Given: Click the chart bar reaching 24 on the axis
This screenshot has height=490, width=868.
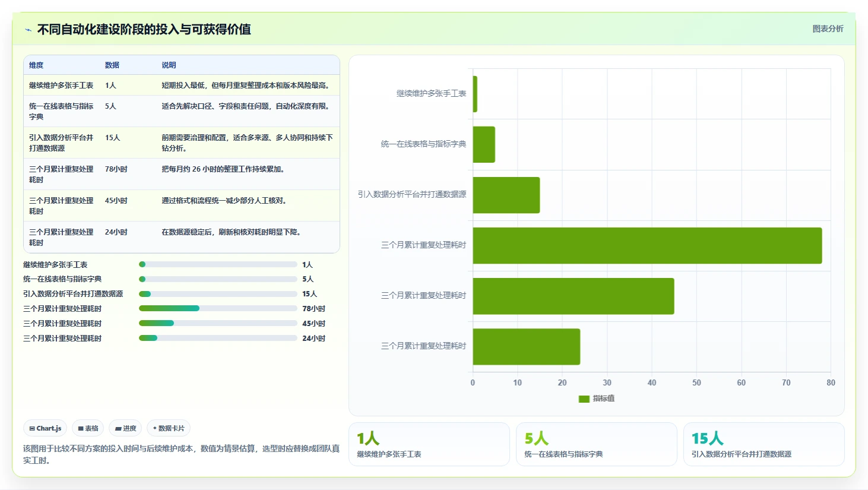Looking at the screenshot, I should click(x=527, y=346).
